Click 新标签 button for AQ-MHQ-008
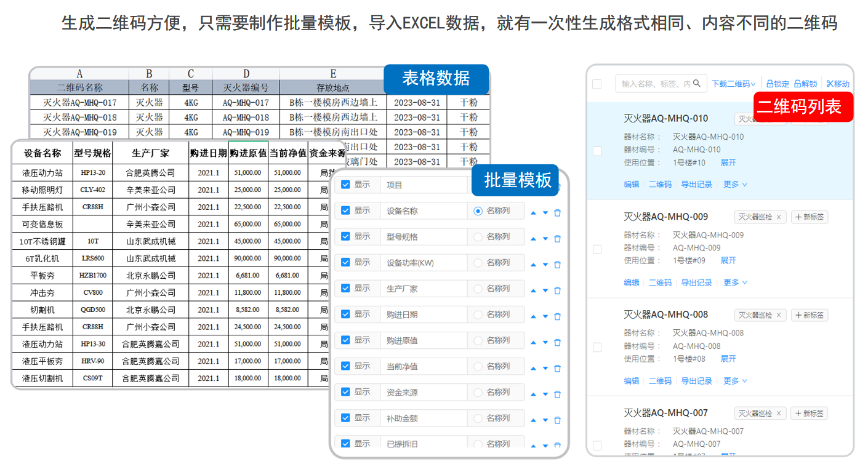868x464 pixels. [810, 314]
